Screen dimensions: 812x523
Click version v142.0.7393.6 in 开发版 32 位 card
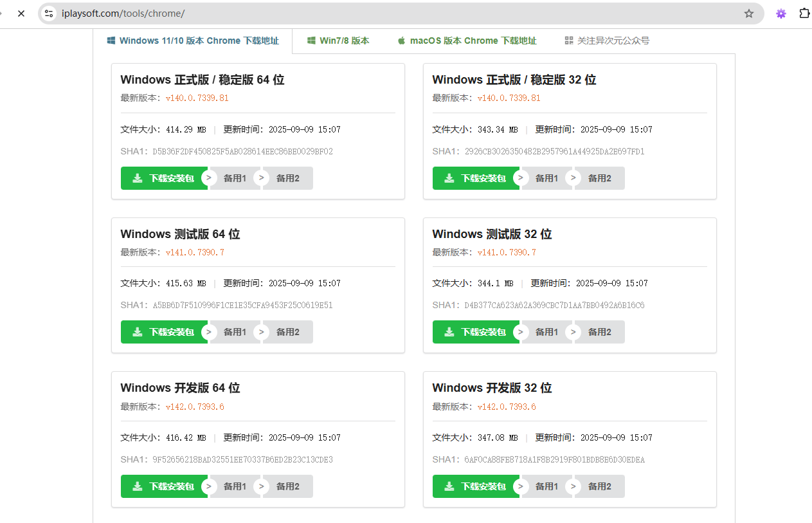pyautogui.click(x=507, y=407)
